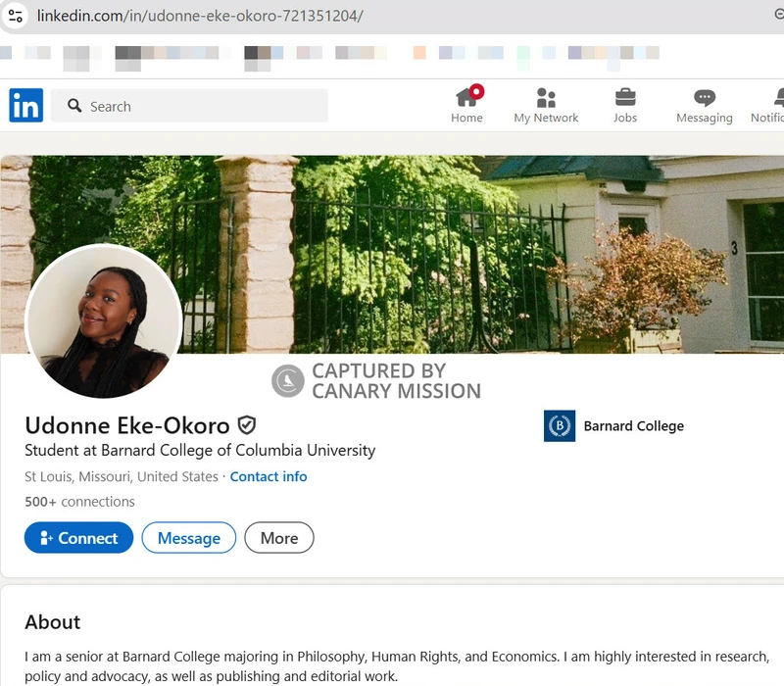Open the Barnard College link
The image size is (784, 686).
click(x=633, y=426)
